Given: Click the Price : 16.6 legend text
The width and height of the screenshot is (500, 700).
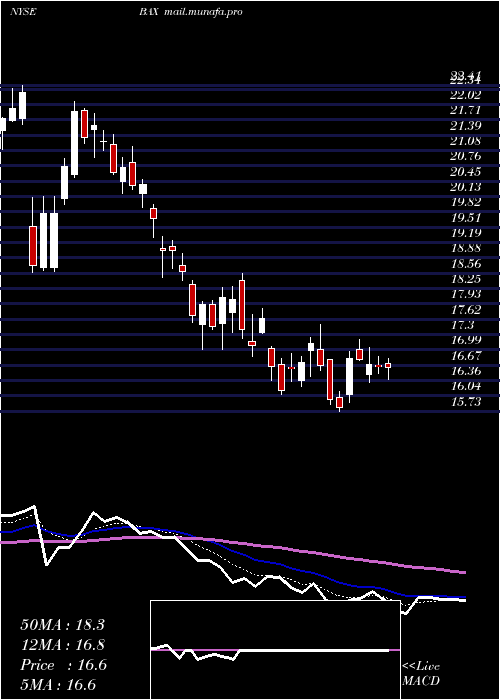Looking at the screenshot, I should (63, 665).
